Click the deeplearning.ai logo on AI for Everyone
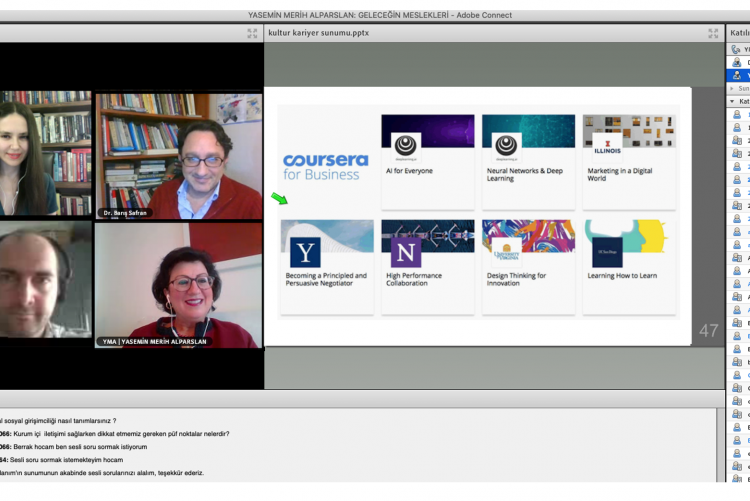 (406, 145)
